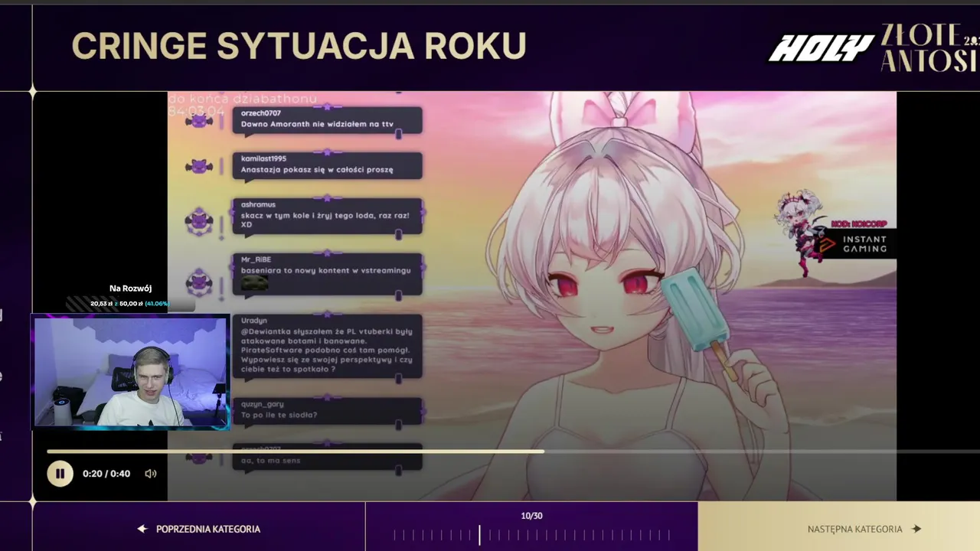Click the purple avatar beside orzech0707
980x551 pixels.
point(199,120)
